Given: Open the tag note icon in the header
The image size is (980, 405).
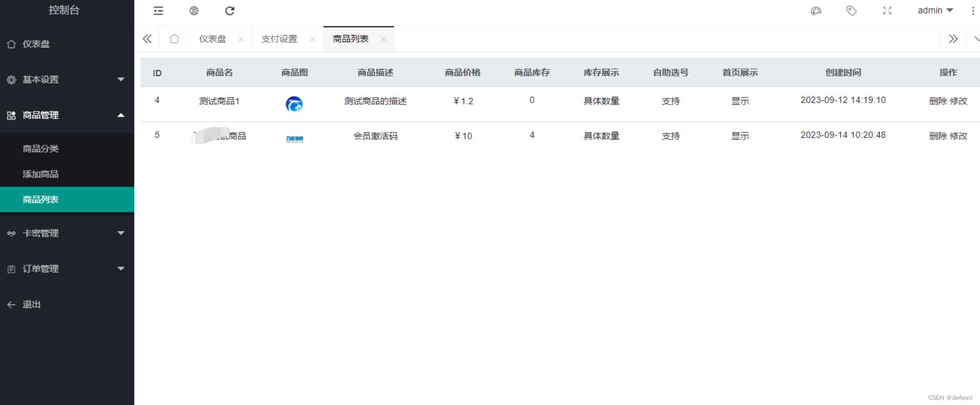Looking at the screenshot, I should coord(852,11).
